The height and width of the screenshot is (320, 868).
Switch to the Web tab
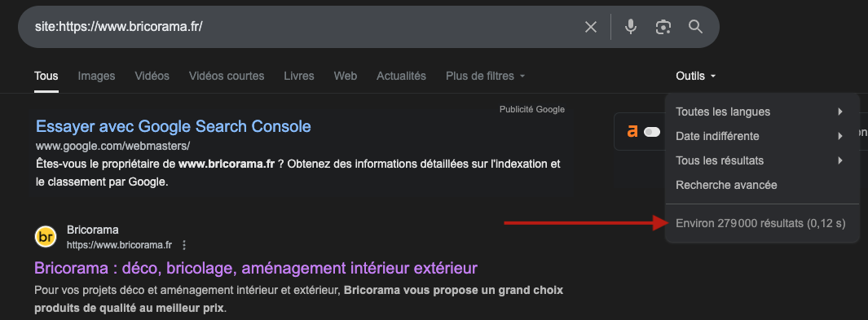pos(346,77)
